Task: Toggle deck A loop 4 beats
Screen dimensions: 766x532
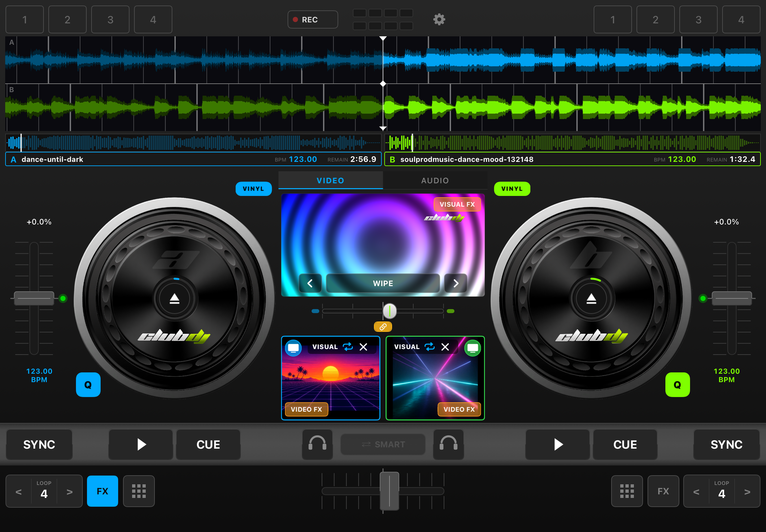Action: [x=44, y=491]
